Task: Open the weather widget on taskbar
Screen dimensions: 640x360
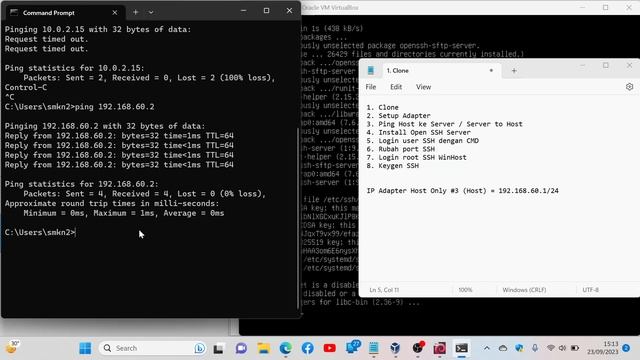Action: [11, 348]
